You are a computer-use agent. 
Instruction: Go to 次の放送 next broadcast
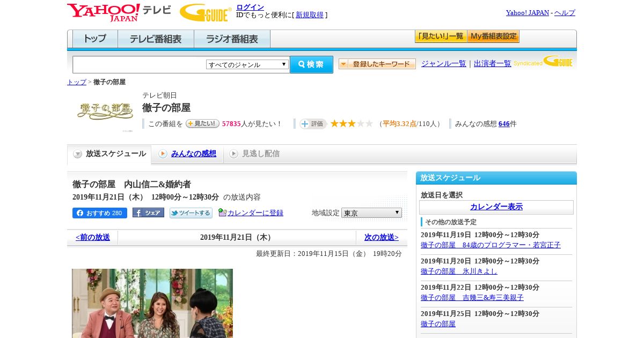381,237
